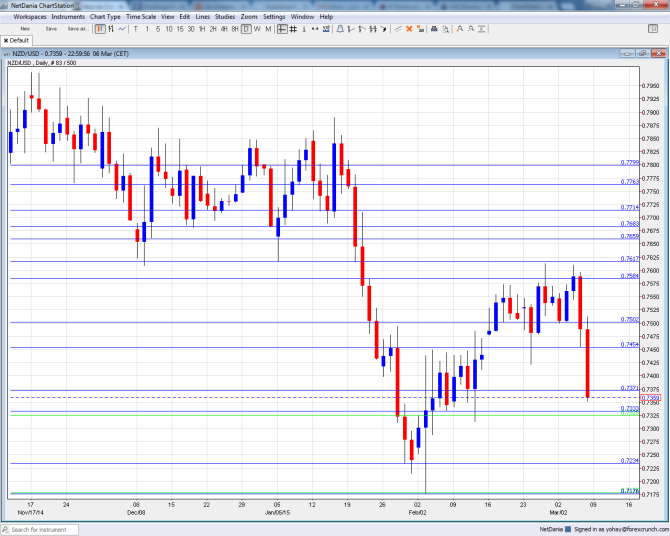
Task: Open the Window menu
Action: pyautogui.click(x=302, y=17)
